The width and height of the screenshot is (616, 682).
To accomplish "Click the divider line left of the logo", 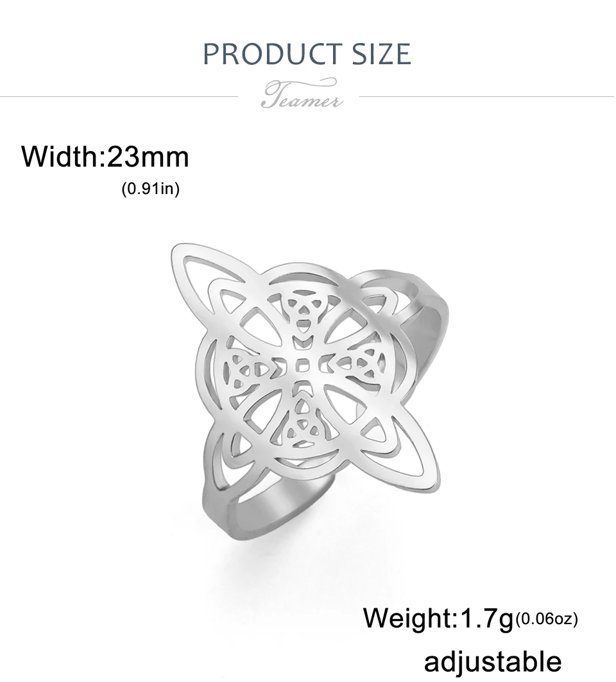I will click(119, 96).
